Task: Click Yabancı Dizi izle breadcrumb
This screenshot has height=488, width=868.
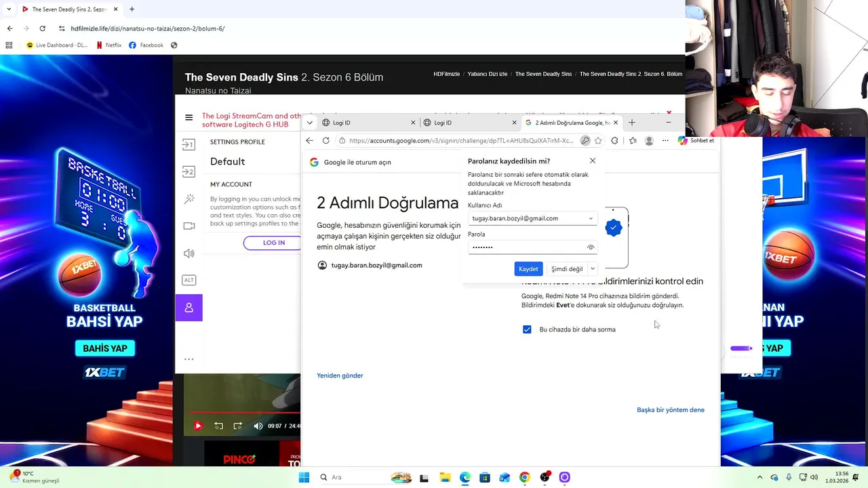Action: click(487, 74)
